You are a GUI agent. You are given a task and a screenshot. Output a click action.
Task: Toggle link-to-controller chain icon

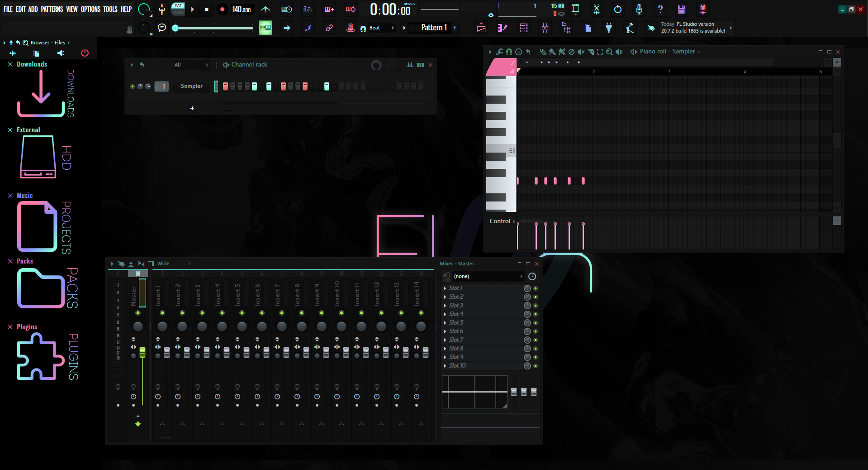(x=329, y=28)
